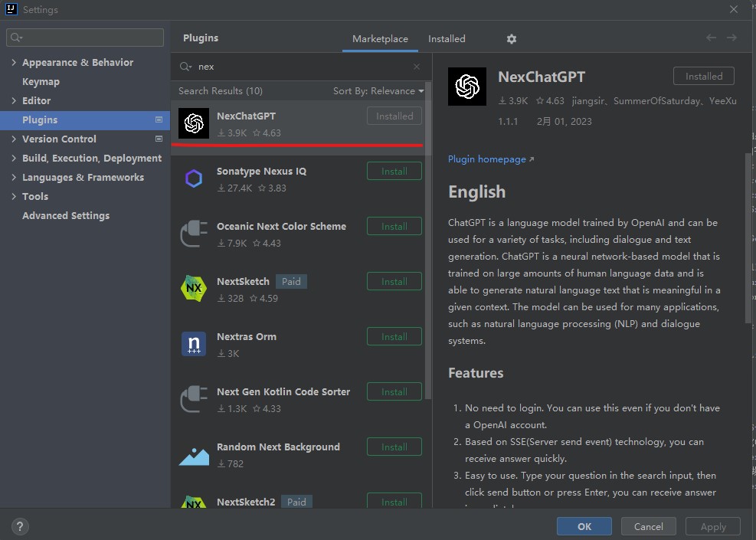Viewport: 756px width, 540px height.
Task: Clear the plugin search with X icon
Action: click(417, 67)
